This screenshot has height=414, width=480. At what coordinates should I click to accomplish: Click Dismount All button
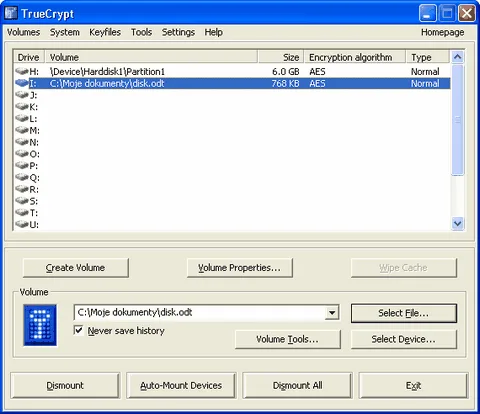pos(297,386)
